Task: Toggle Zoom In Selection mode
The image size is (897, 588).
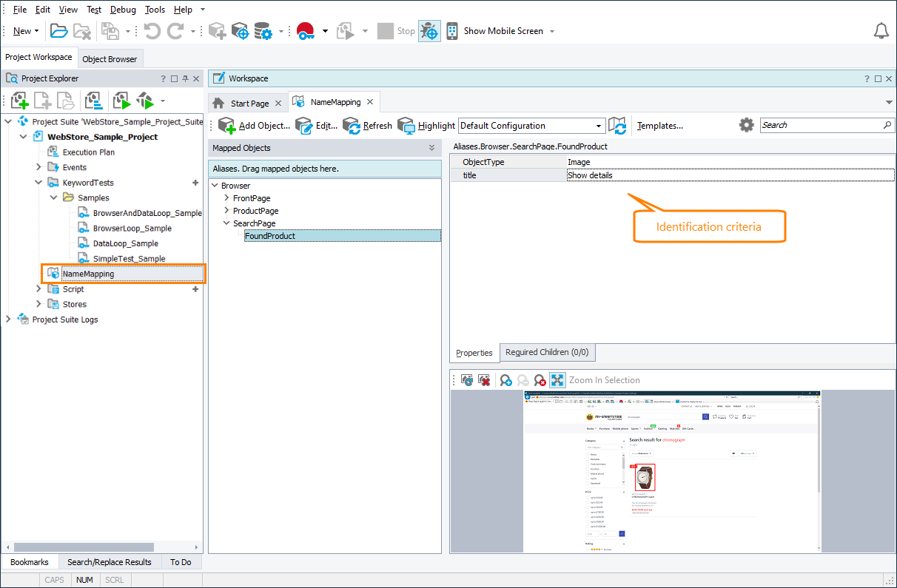Action: [x=557, y=379]
